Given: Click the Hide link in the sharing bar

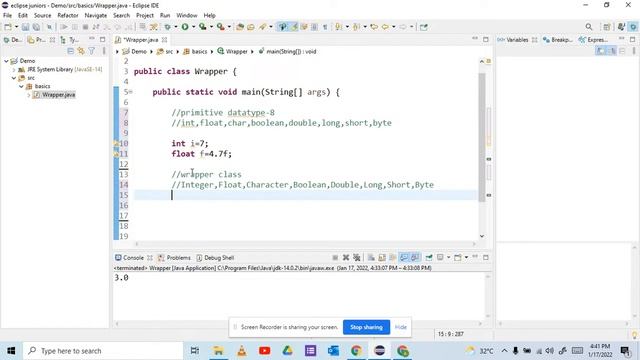Looking at the screenshot, I should tap(400, 327).
